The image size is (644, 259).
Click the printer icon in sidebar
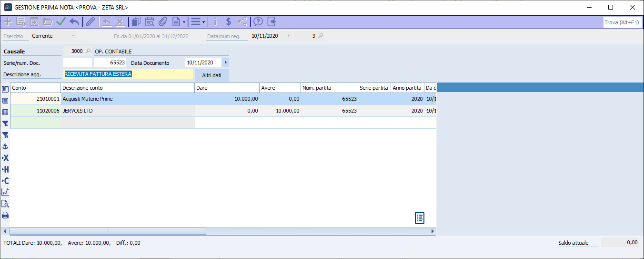pyautogui.click(x=5, y=215)
